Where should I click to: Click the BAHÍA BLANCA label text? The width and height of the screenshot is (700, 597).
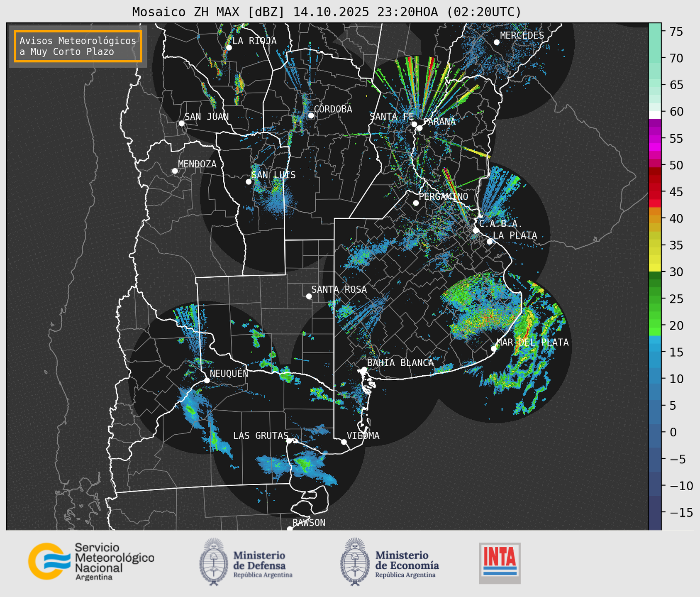point(400,363)
